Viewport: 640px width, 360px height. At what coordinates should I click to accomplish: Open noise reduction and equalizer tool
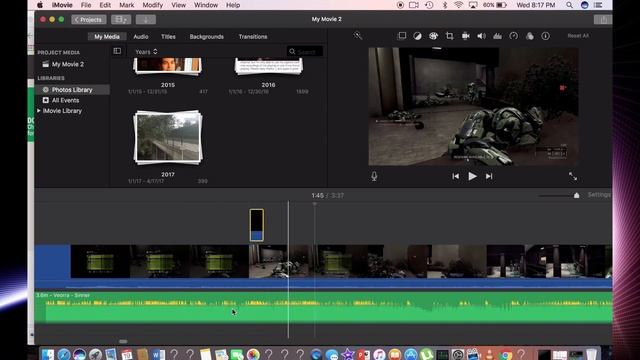(498, 36)
